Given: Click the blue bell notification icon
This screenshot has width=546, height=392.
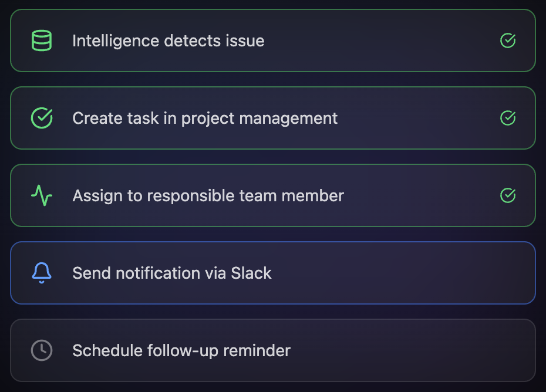Looking at the screenshot, I should [x=41, y=273].
